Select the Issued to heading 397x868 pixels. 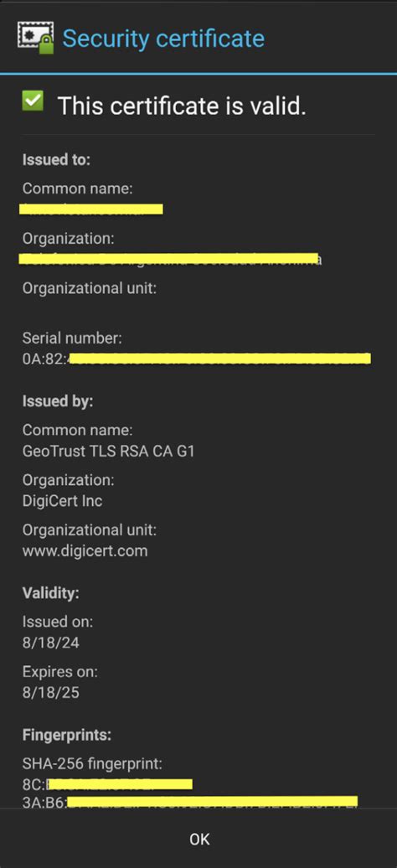pyautogui.click(x=56, y=160)
